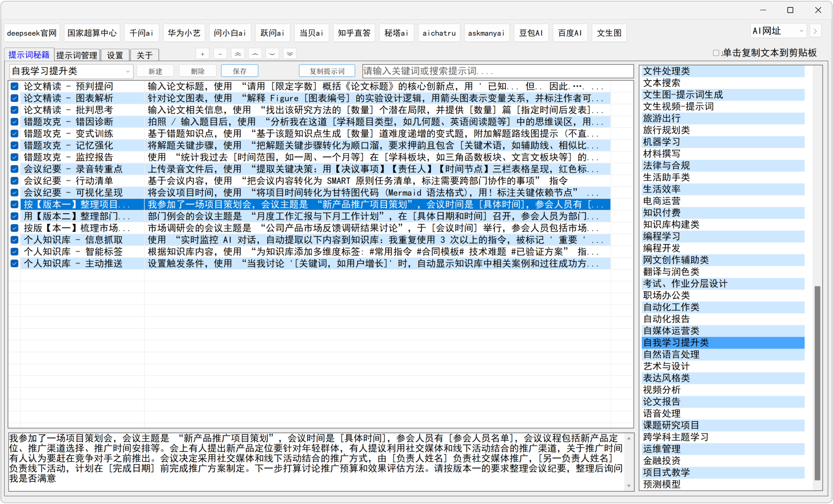Image resolution: width=833 pixels, height=504 pixels.
Task: Open the 千问ai shortcut
Action: tap(142, 33)
